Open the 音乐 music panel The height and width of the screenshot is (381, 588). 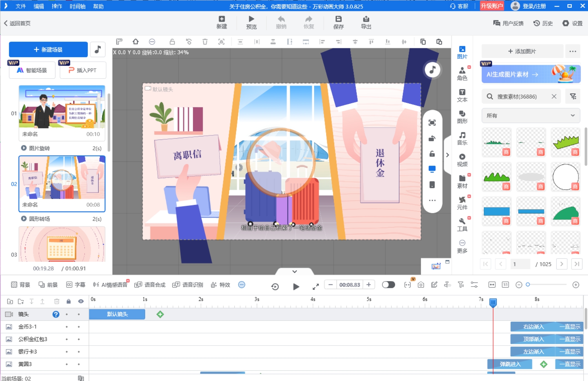point(462,138)
